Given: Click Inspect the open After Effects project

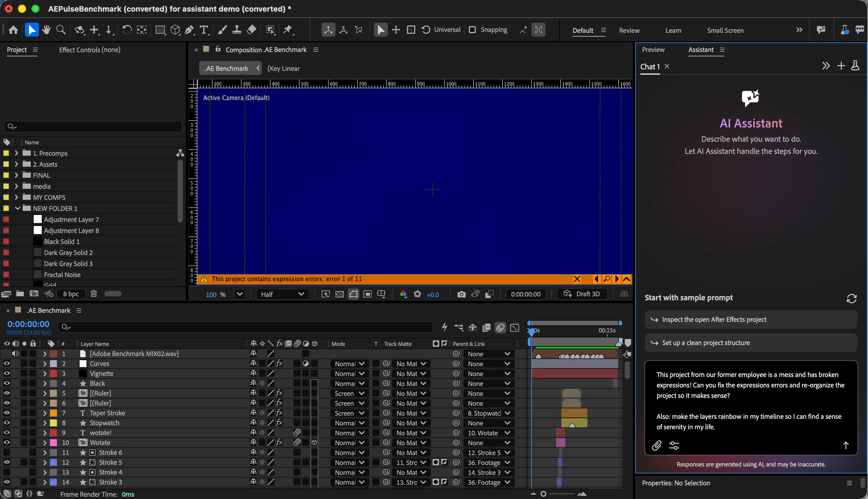Looking at the screenshot, I should click(x=751, y=319).
